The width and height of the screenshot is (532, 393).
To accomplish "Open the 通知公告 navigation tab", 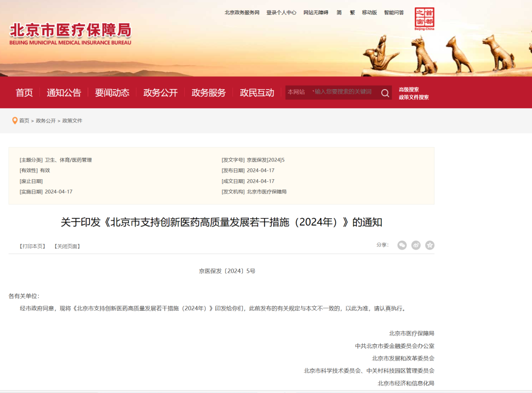I will pos(64,93).
